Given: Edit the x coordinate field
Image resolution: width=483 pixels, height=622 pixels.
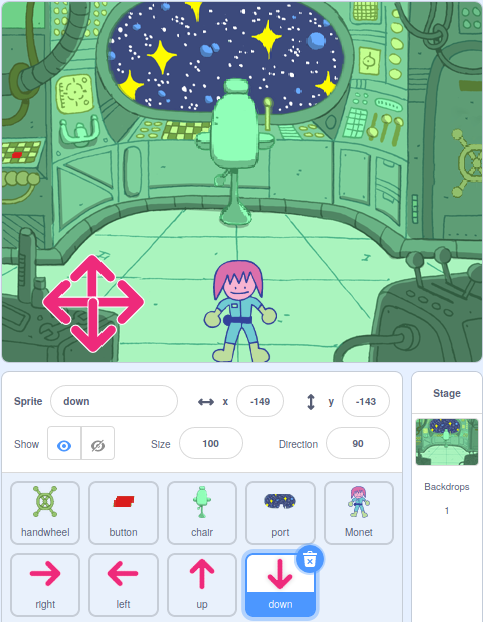Looking at the screenshot, I should (x=260, y=401).
